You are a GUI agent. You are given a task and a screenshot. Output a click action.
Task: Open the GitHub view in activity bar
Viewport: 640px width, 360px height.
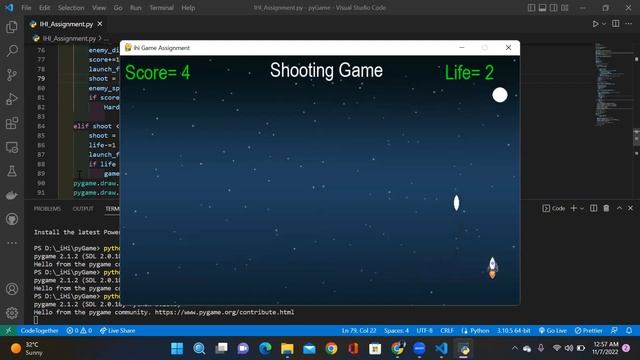12,219
